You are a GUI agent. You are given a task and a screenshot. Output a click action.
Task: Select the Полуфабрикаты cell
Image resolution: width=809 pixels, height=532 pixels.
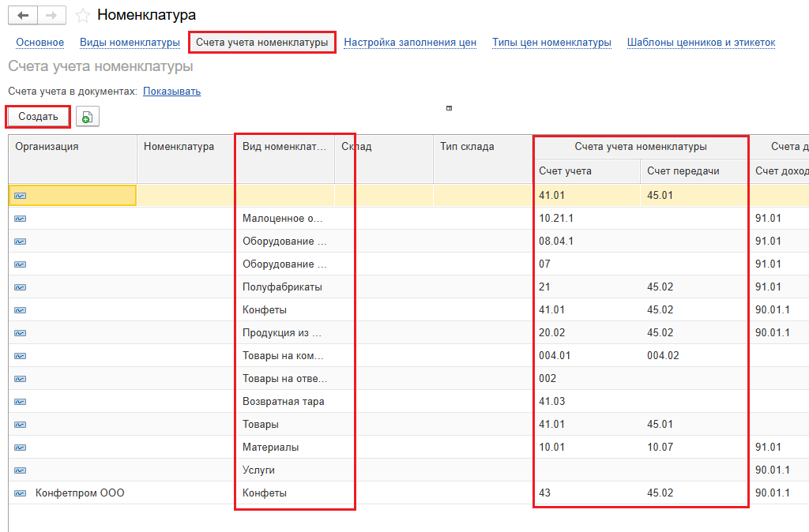(x=285, y=287)
